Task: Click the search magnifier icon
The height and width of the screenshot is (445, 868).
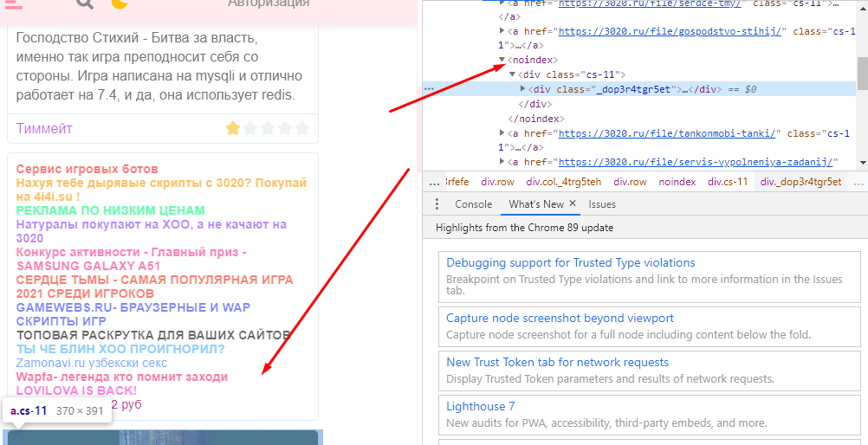Action: pyautogui.click(x=84, y=3)
